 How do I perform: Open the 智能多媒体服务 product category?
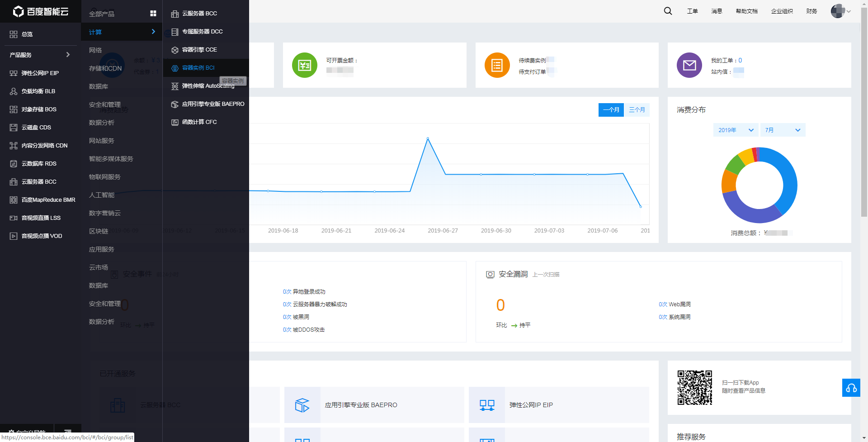pyautogui.click(x=111, y=159)
